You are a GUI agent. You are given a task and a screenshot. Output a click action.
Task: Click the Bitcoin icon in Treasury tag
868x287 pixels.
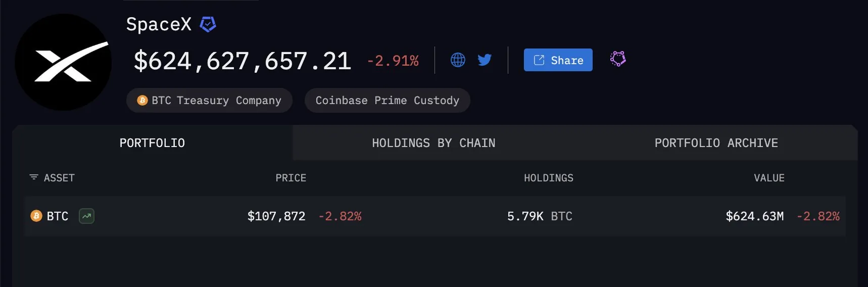(142, 101)
